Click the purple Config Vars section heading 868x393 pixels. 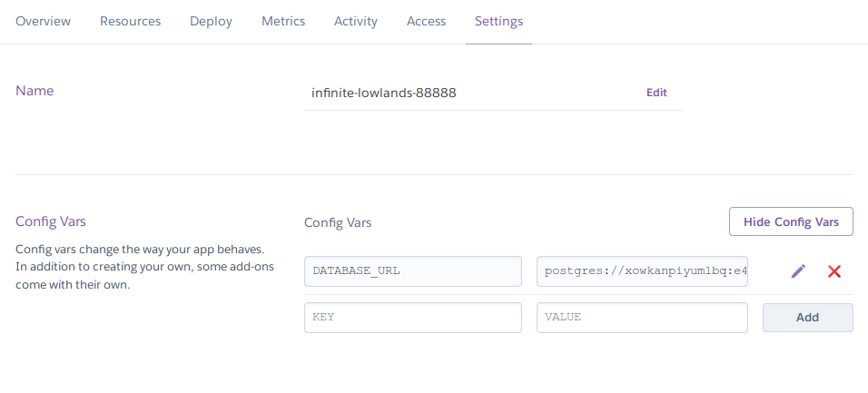(x=50, y=222)
